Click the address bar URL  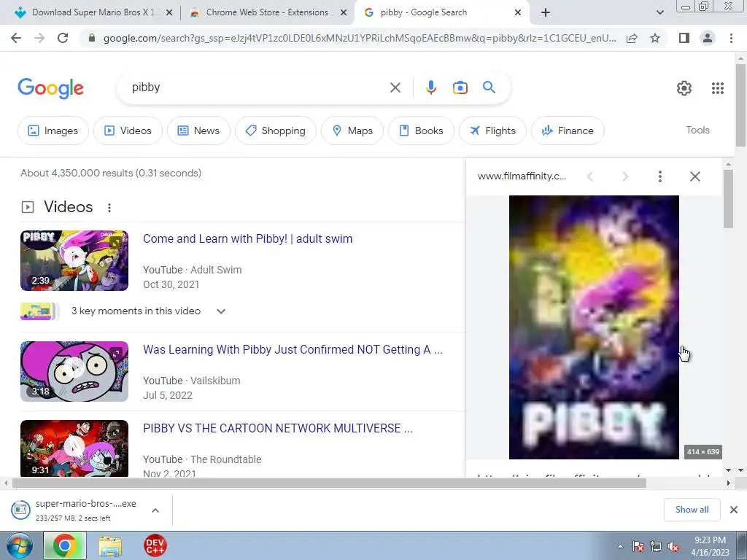(x=360, y=38)
